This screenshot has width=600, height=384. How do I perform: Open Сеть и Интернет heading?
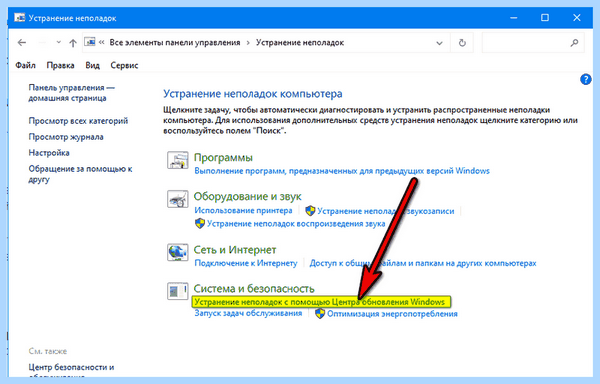[x=235, y=250]
